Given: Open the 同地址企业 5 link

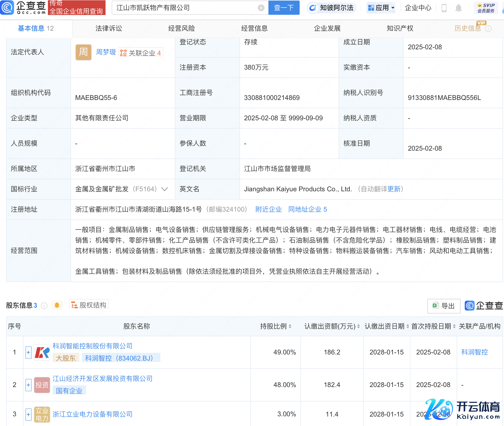Looking at the screenshot, I should tap(307, 209).
